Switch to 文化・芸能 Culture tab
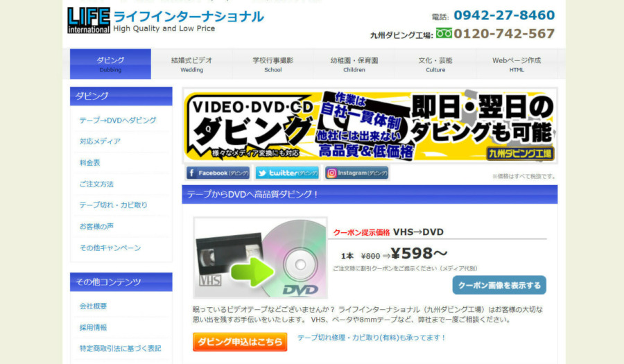Viewport: 624px width, 364px height. coord(435,64)
